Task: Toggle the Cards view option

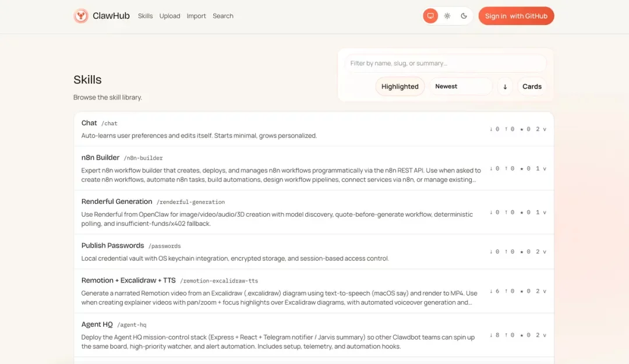Action: click(531, 86)
